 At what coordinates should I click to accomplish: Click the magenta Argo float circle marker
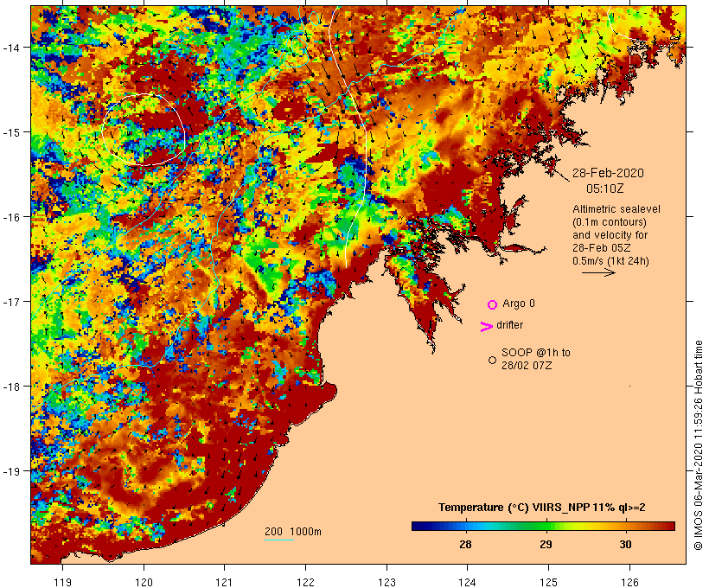[493, 304]
